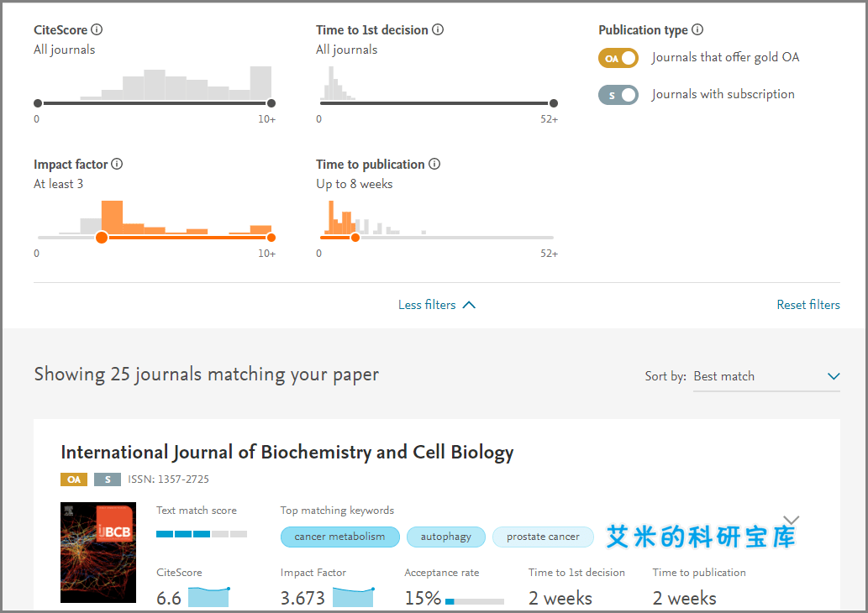868x613 pixels.
Task: Select the prostate cancer keyword tag
Action: click(x=543, y=537)
